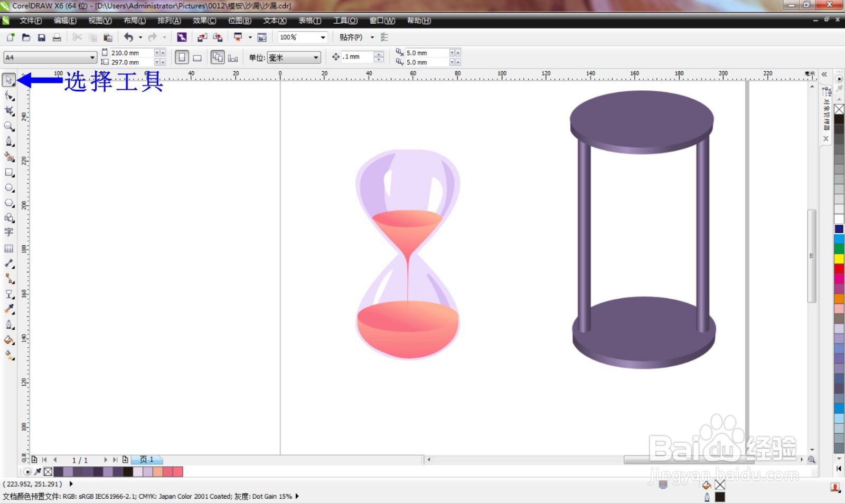The width and height of the screenshot is (845, 504).
Task: Choose the Ellipse tool
Action: [8, 188]
